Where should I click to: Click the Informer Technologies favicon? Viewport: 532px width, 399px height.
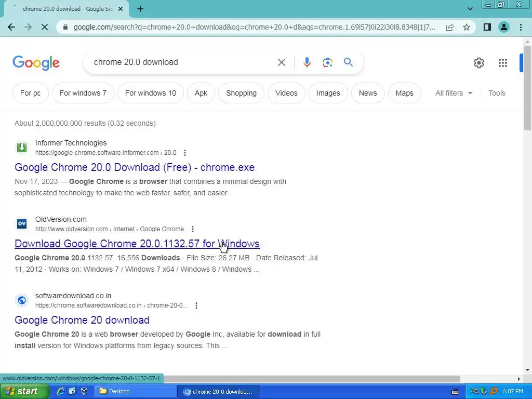[x=22, y=148]
